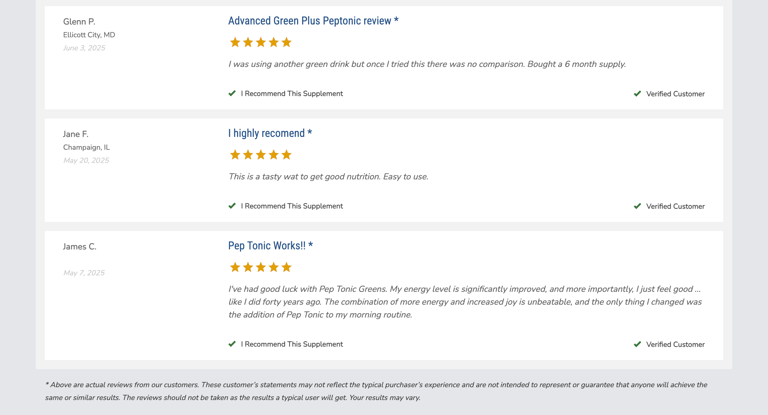This screenshot has width=768, height=415.
Task: Click the 'I Recommend This Supplement' label for James C.
Action: click(291, 344)
